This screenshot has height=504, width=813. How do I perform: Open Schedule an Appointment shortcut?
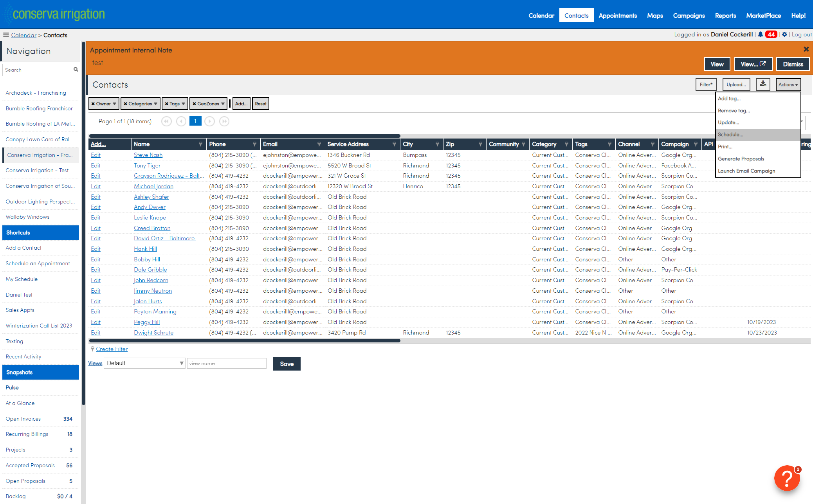38,263
